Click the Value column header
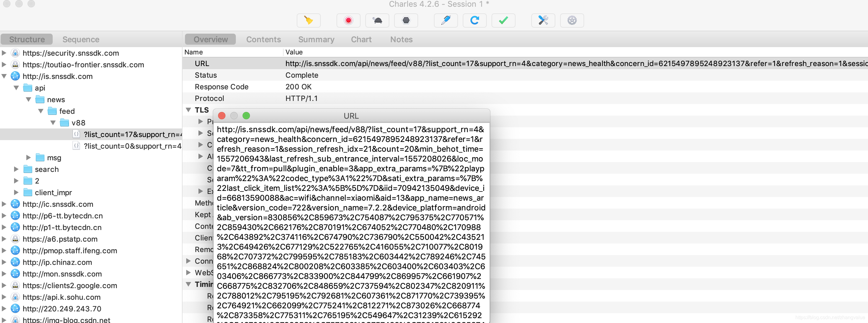The image size is (868, 323). [294, 52]
